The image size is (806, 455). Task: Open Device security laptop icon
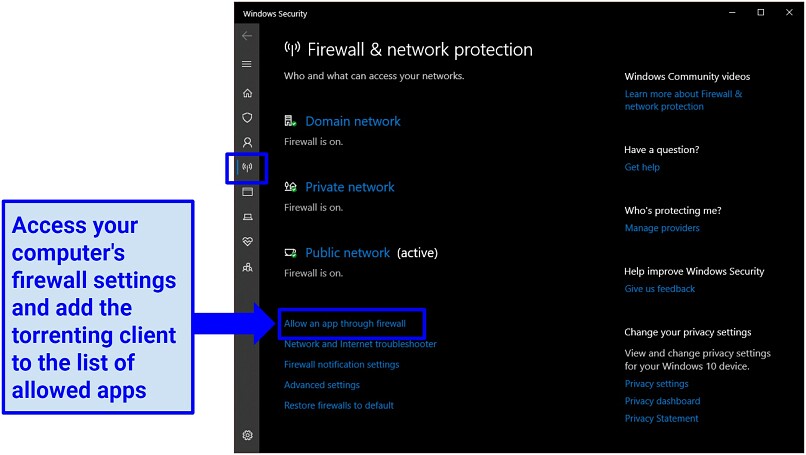247,217
